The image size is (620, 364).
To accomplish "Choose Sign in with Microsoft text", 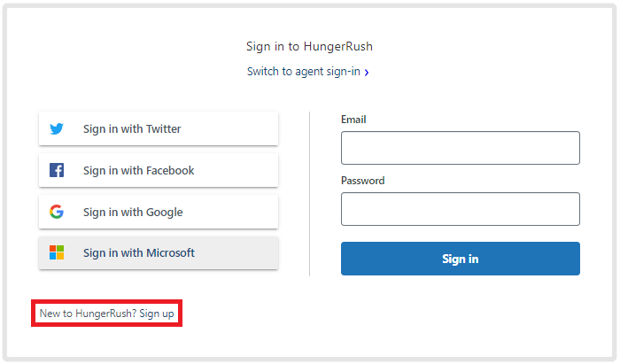I will click(138, 253).
